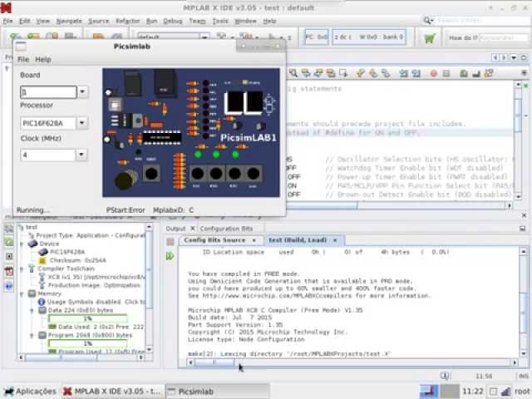Collapse the Program 2048 bytes node
Screen dimensions: 532x399
pos(32,336)
